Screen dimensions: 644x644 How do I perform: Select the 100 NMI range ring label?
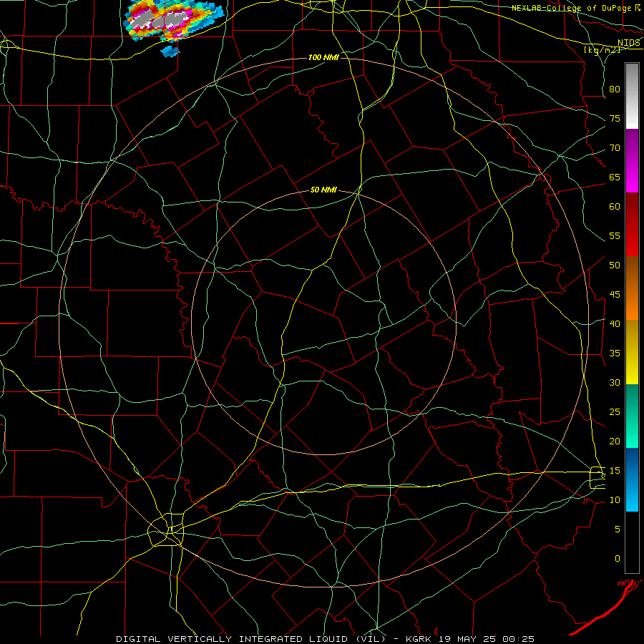pos(323,57)
